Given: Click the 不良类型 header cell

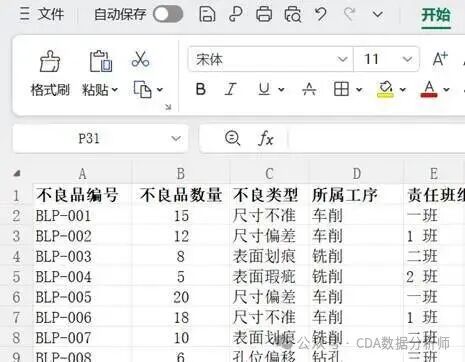Looking at the screenshot, I should pyautogui.click(x=269, y=195).
